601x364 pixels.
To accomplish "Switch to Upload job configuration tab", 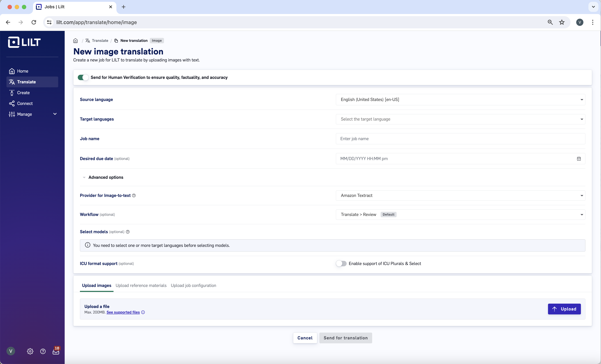I will click(x=193, y=285).
